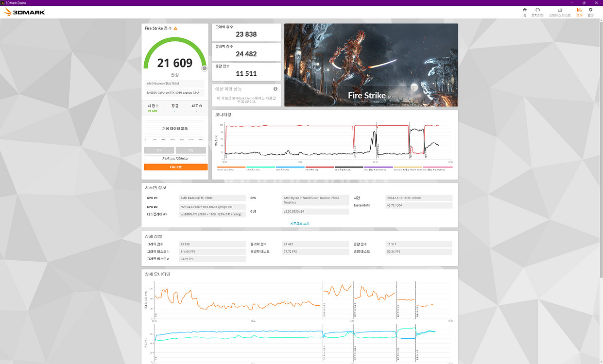Go to the Home (홈) page
Viewport: 603px width, 364px height.
point(525,12)
